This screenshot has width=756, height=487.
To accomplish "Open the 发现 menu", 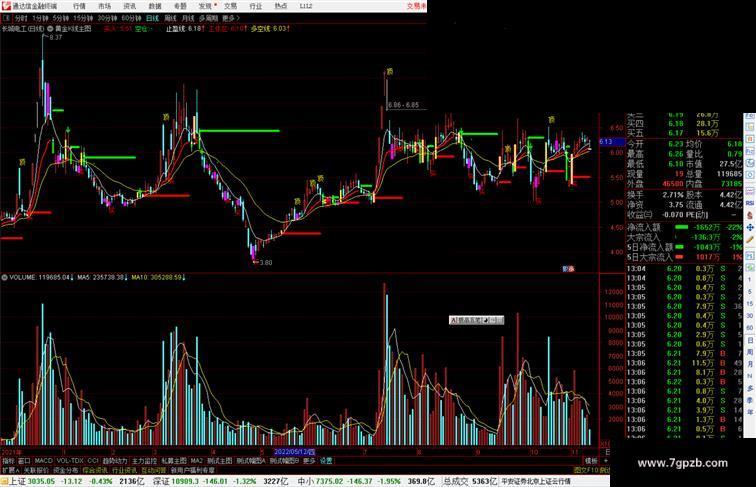I will [x=205, y=6].
